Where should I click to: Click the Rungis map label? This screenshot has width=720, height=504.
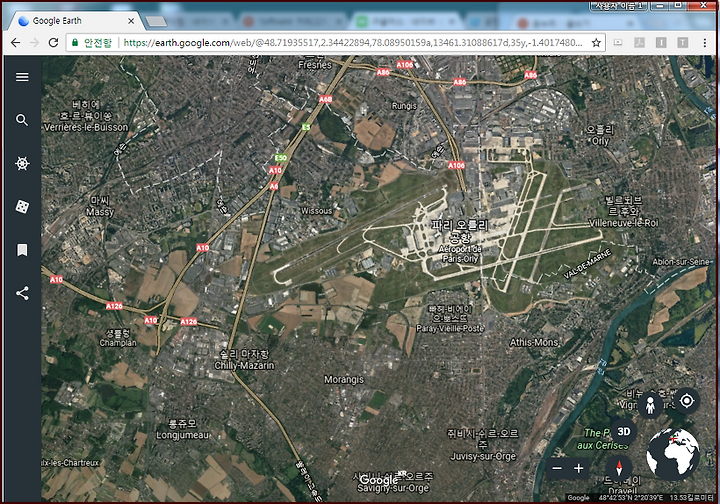pyautogui.click(x=404, y=106)
